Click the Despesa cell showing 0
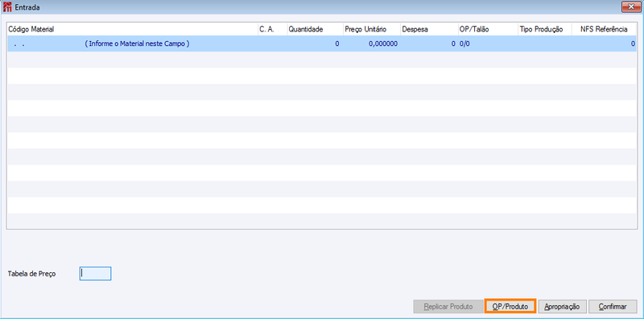644x319 pixels. point(429,43)
